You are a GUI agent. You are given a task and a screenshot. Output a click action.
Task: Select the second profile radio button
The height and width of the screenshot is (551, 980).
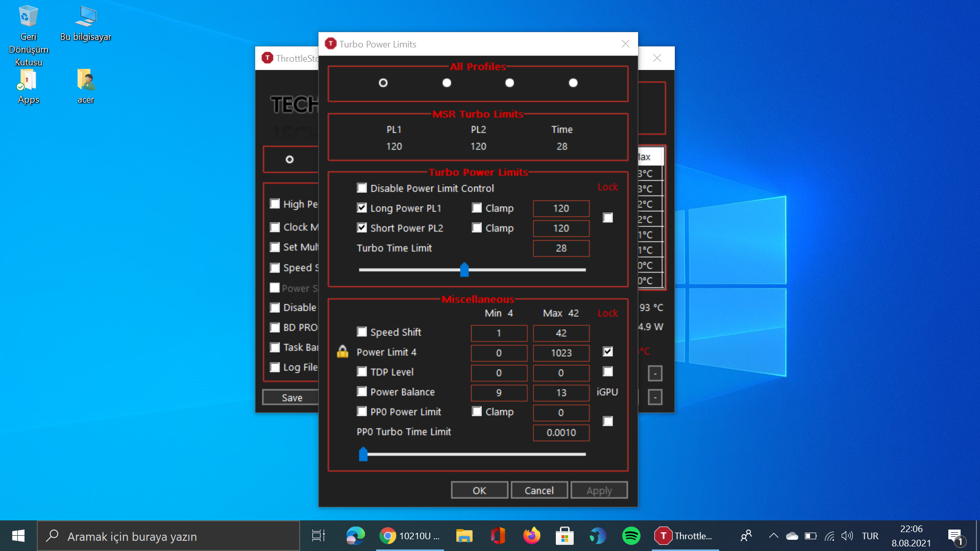[447, 83]
